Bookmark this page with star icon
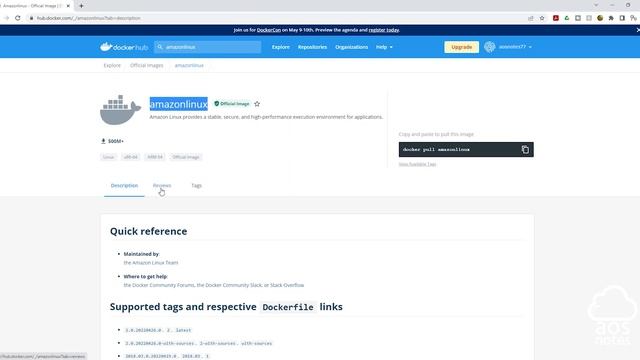The height and width of the screenshot is (360, 640). [x=542, y=18]
